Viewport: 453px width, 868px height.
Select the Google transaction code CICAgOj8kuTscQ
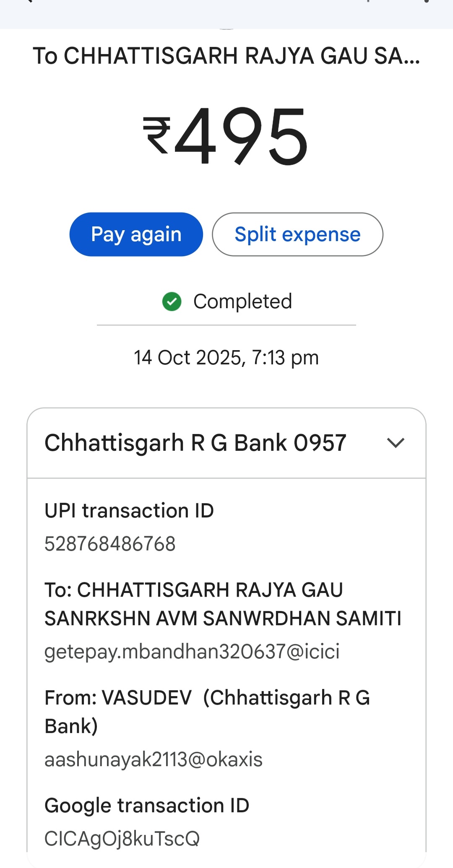coord(122,839)
